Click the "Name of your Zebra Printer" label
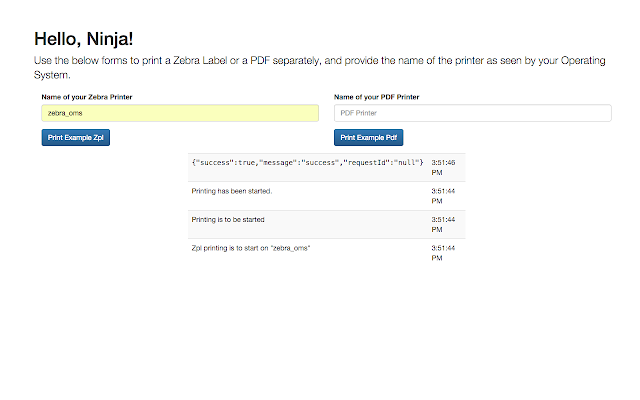Viewport: 640px width, 400px height. coord(87,97)
